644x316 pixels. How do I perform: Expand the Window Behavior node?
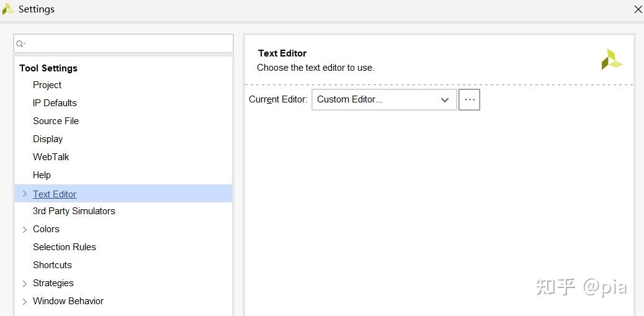click(25, 302)
